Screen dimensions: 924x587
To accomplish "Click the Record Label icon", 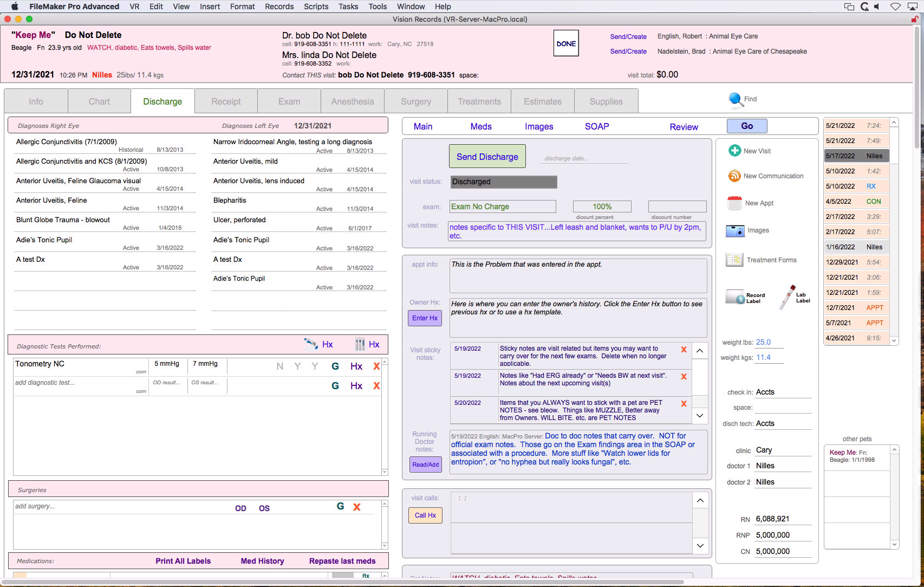I will point(735,297).
